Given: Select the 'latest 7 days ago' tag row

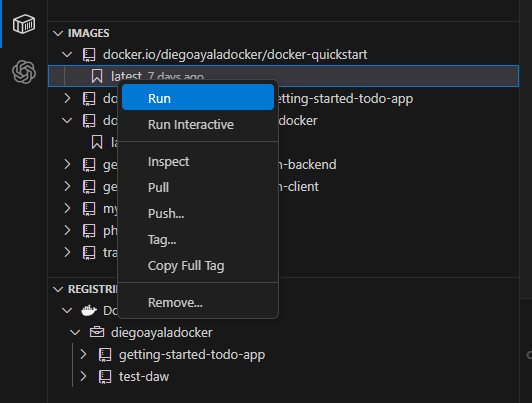Looking at the screenshot, I should pos(284,76).
